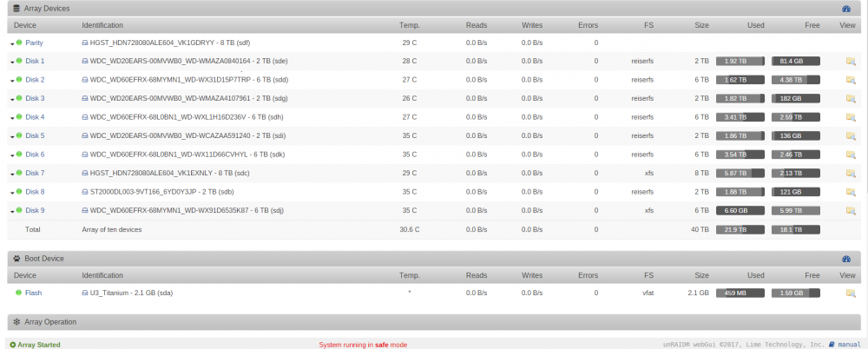This screenshot has width=868, height=349.
Task: Click the Disk 1 green status ball
Action: (x=19, y=61)
